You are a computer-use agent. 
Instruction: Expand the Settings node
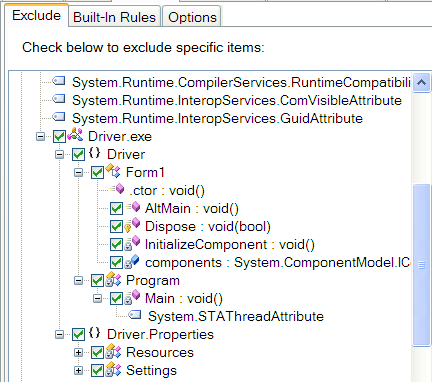[78, 370]
